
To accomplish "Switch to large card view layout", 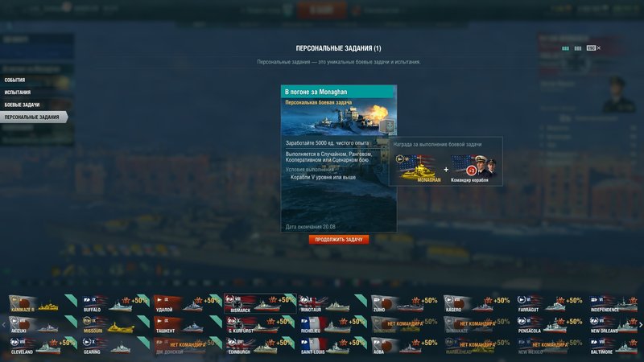I will pyautogui.click(x=566, y=48).
